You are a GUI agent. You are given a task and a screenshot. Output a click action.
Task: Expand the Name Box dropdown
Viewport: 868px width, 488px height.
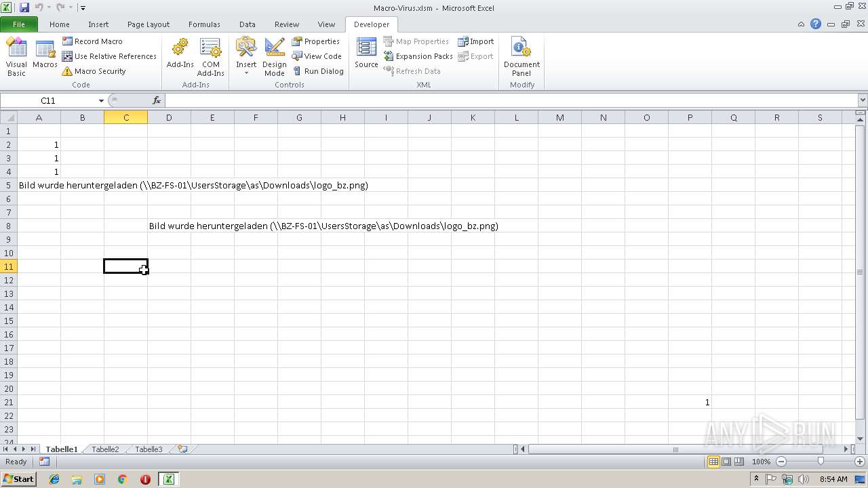[x=101, y=100]
